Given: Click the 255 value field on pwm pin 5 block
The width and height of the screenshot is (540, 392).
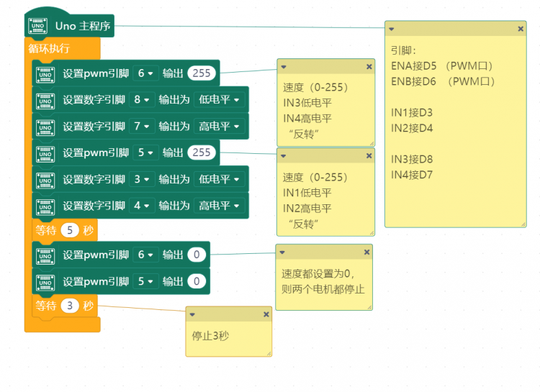Looking at the screenshot, I should (202, 152).
